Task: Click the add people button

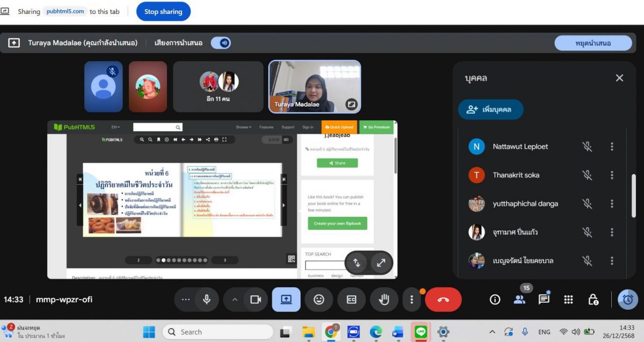Action: [x=490, y=110]
